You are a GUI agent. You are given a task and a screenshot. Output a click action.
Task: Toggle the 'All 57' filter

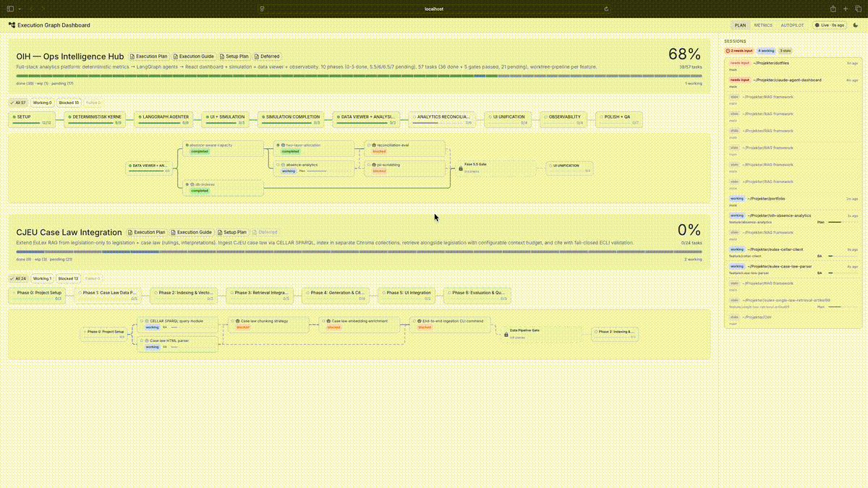pos(20,102)
